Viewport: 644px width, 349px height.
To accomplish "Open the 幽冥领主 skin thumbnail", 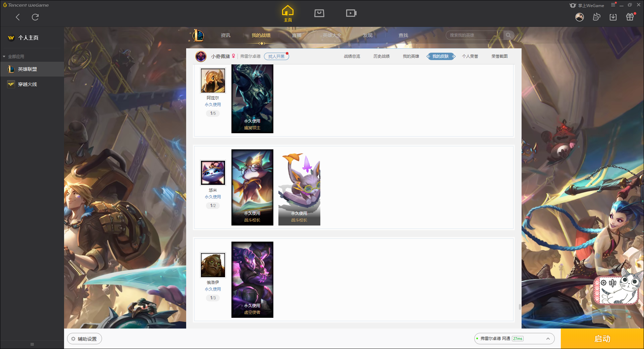I will tap(252, 99).
